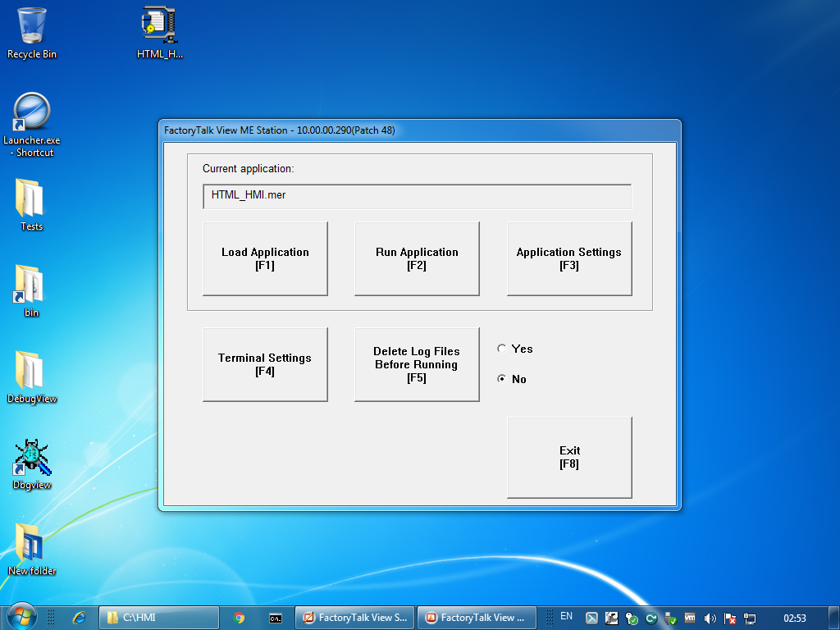Image resolution: width=840 pixels, height=630 pixels.
Task: Click the network connection tray icon
Action: point(750,619)
